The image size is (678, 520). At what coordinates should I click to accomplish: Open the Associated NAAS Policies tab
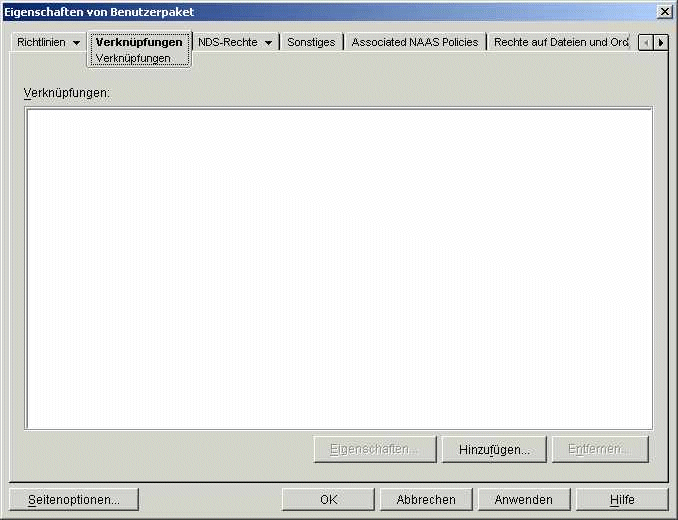[x=415, y=42]
